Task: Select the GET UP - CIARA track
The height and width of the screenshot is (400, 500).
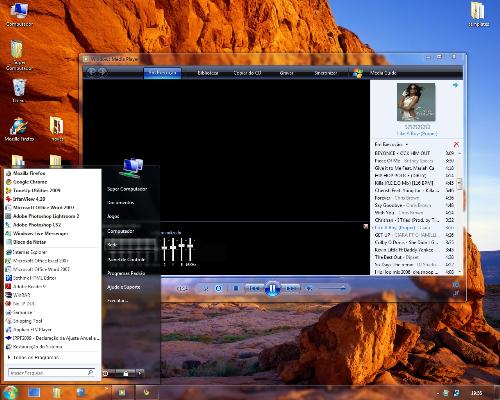Action: (414, 235)
